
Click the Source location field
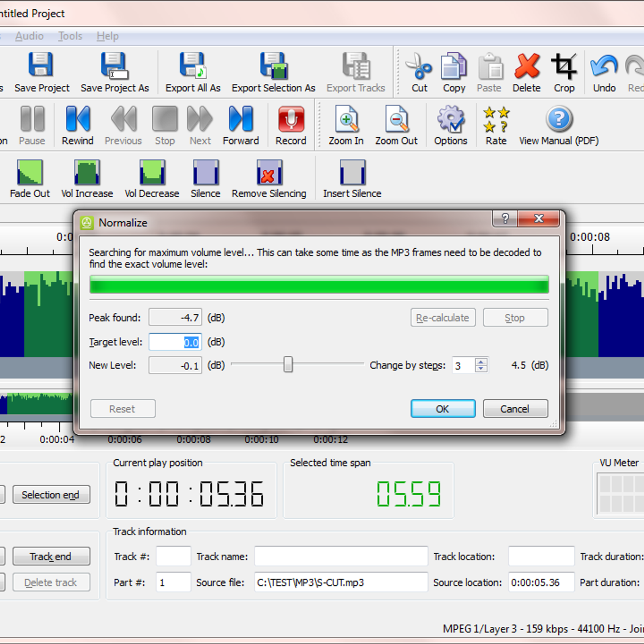(541, 582)
